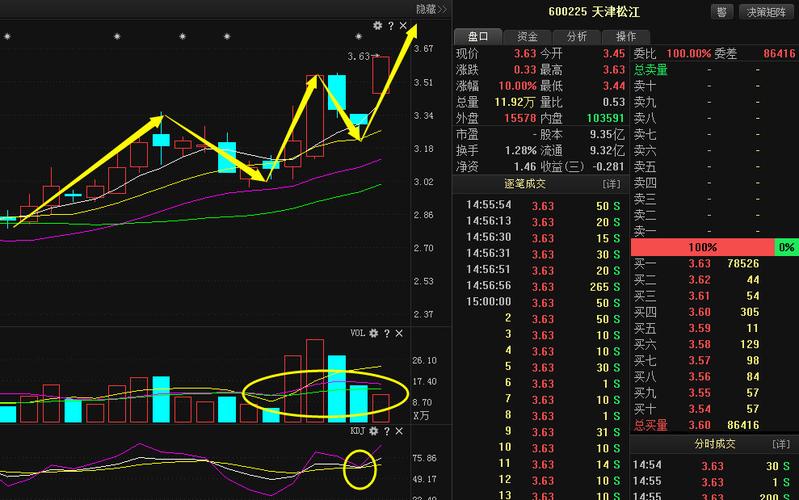Open main chart settings gear icon
This screenshot has height=500, width=799.
pos(378,25)
